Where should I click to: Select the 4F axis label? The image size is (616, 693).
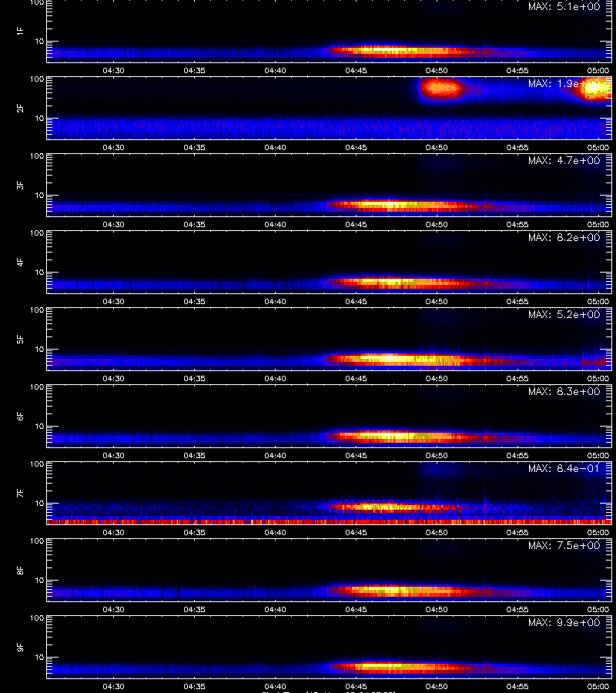(20, 262)
